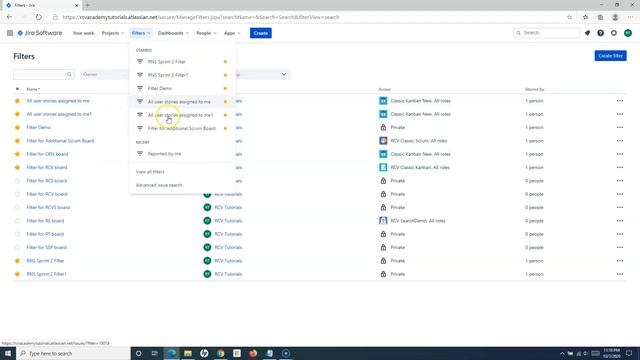
Task: Unstar RNS Sprint 2 Filter in table
Action: 17,261
